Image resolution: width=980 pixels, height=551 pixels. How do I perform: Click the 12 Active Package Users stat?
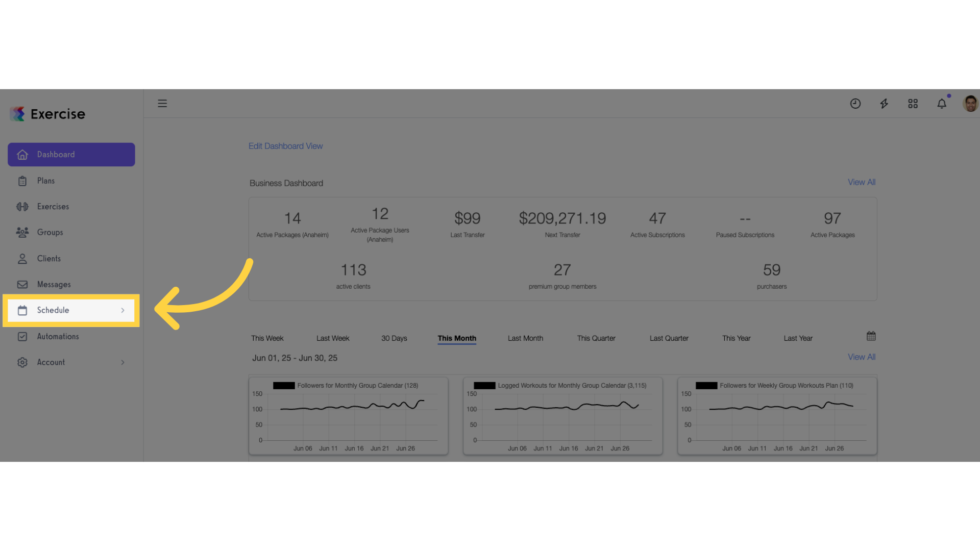(x=380, y=224)
